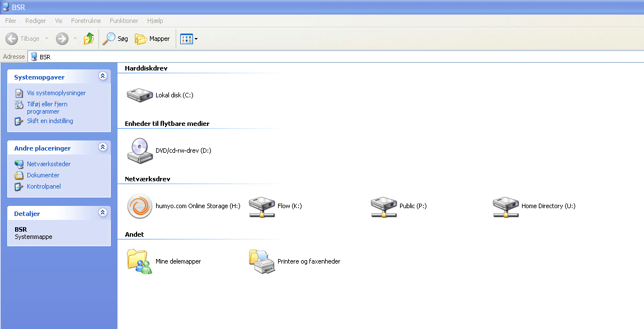The image size is (644, 329).
Task: Open the Funktioner menu
Action: (x=124, y=21)
